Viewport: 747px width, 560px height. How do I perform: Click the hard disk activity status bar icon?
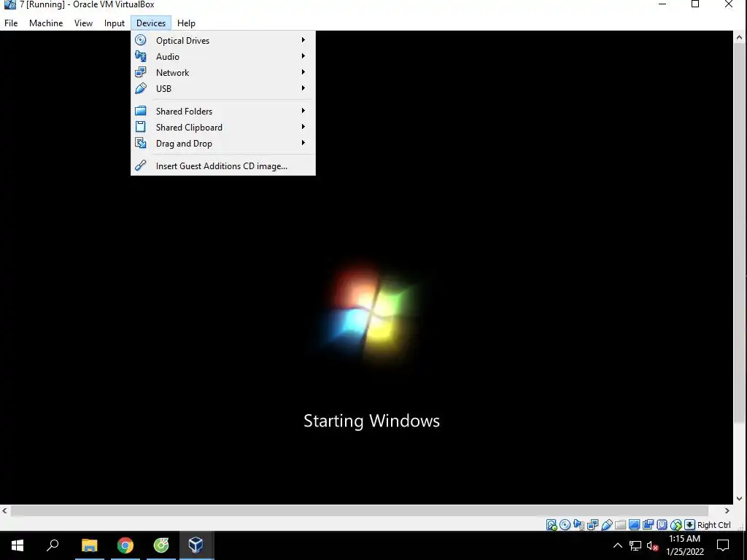(551, 525)
